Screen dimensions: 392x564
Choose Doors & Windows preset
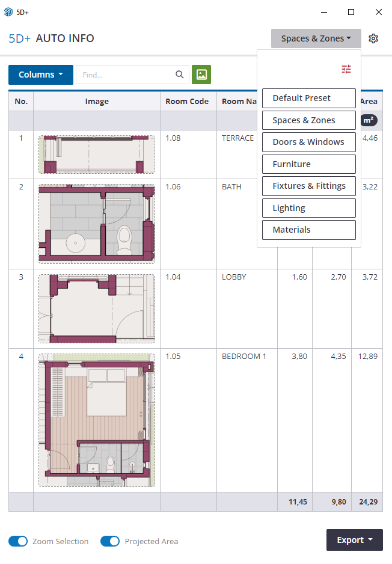tap(309, 142)
